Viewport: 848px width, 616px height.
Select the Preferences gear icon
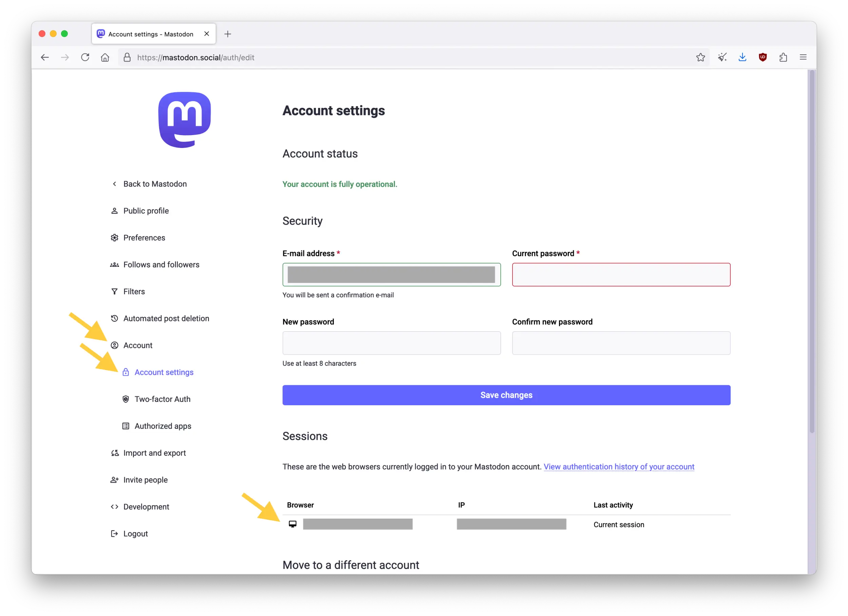pos(114,238)
